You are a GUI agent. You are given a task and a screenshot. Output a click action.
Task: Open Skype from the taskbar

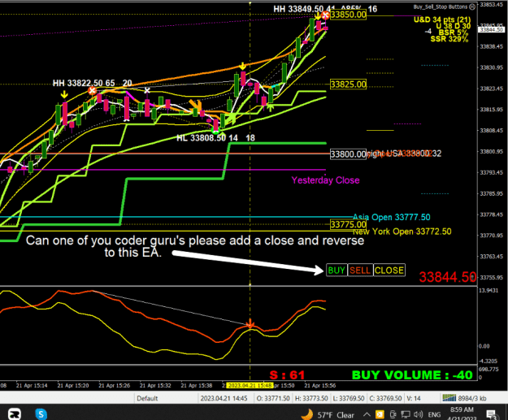tap(41, 414)
